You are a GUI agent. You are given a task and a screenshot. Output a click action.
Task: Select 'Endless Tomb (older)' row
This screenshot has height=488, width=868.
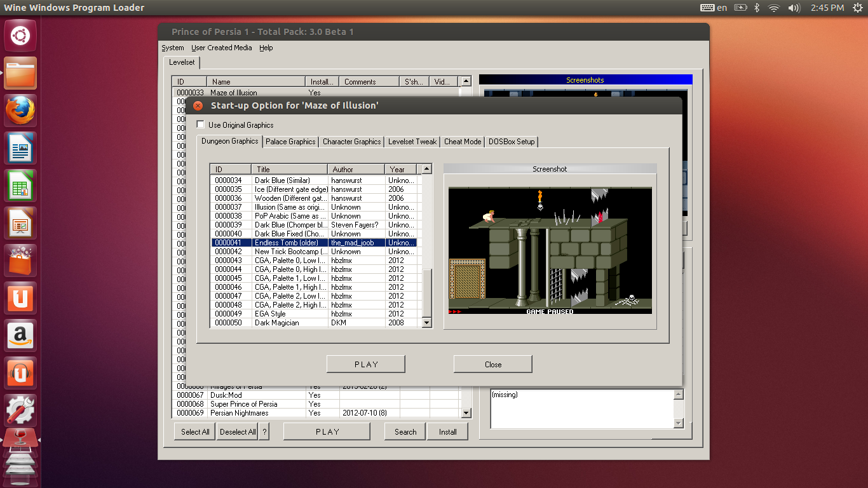click(314, 243)
